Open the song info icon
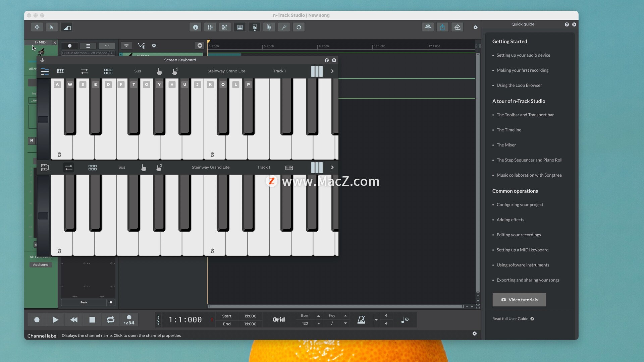 coord(196,27)
